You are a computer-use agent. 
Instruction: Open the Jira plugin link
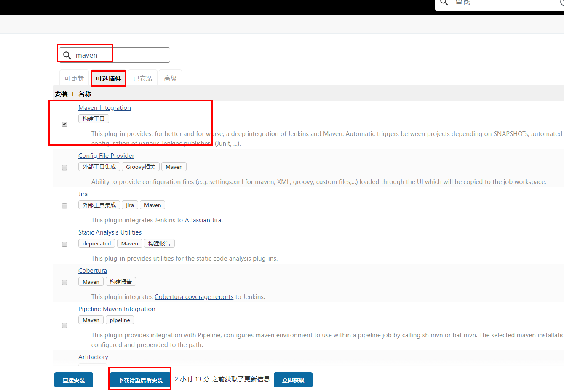click(83, 194)
